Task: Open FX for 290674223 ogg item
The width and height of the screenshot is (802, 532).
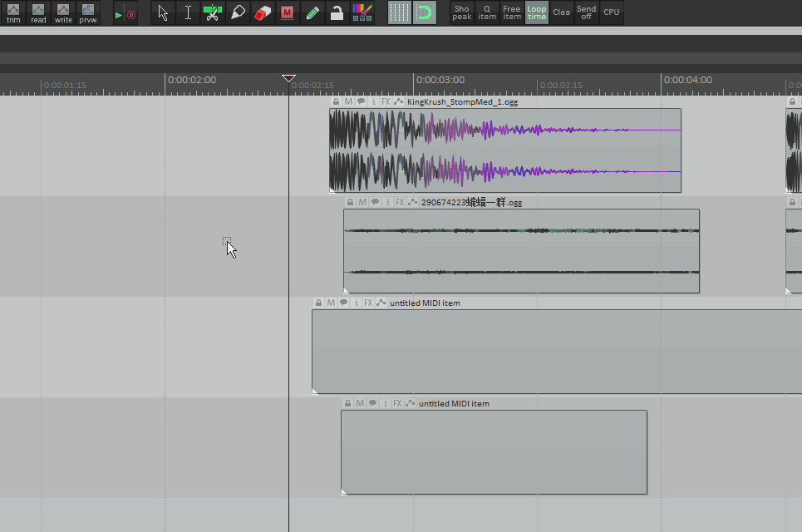Action: 400,203
